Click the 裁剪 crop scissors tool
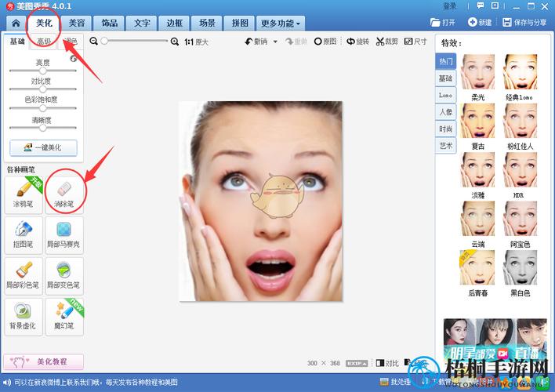The height and width of the screenshot is (392, 555). click(387, 42)
